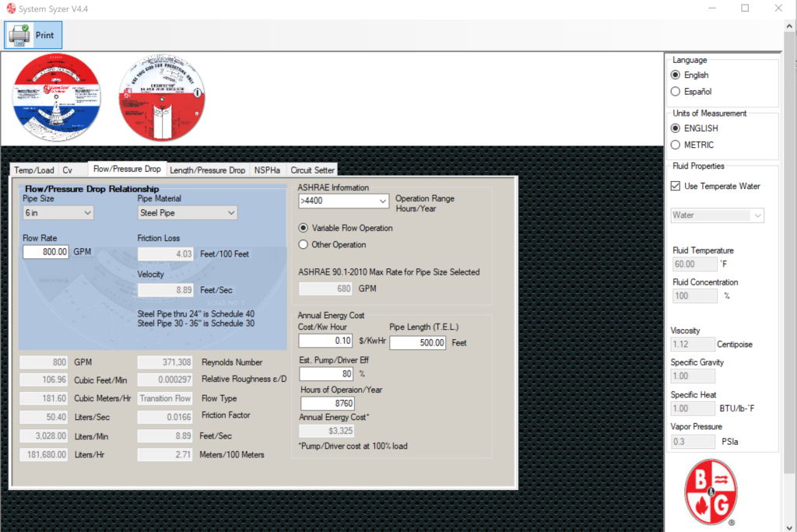Uncheck Use Temperate Water
The height and width of the screenshot is (532, 797).
pyautogui.click(x=676, y=186)
